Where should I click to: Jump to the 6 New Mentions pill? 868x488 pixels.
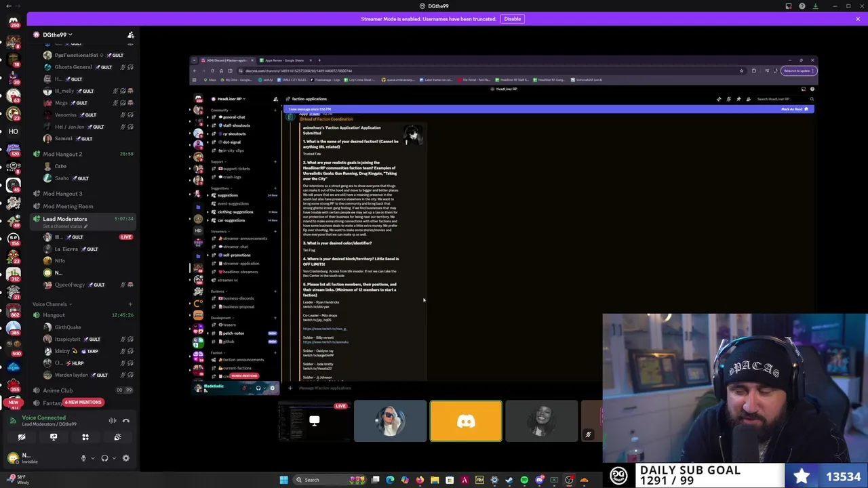[x=83, y=402]
